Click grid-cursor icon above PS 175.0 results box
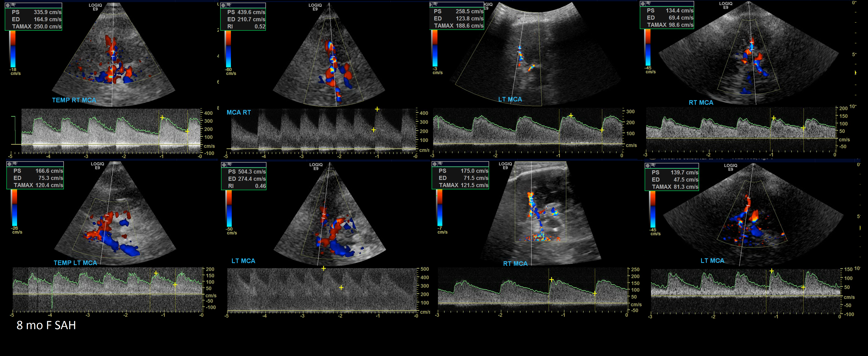 440,164
